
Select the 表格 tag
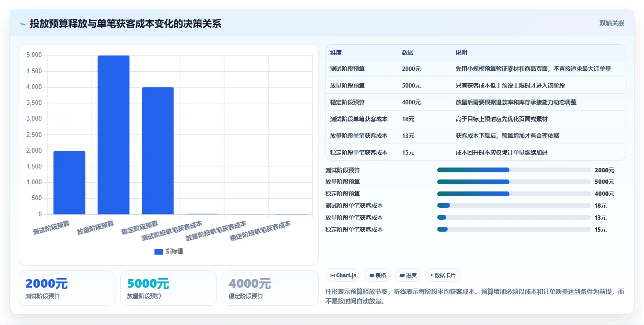coord(378,275)
